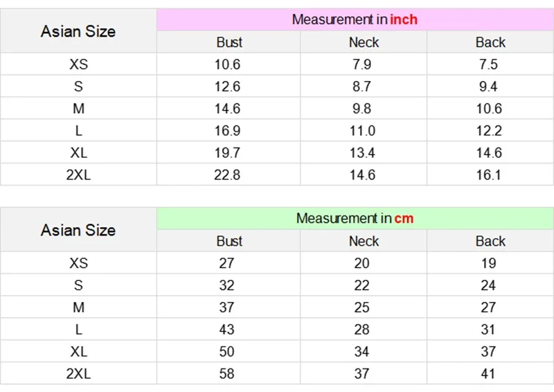Viewport: 554px width, 392px height.
Task: Click the Asian Size header in inch table
Action: tap(78, 31)
